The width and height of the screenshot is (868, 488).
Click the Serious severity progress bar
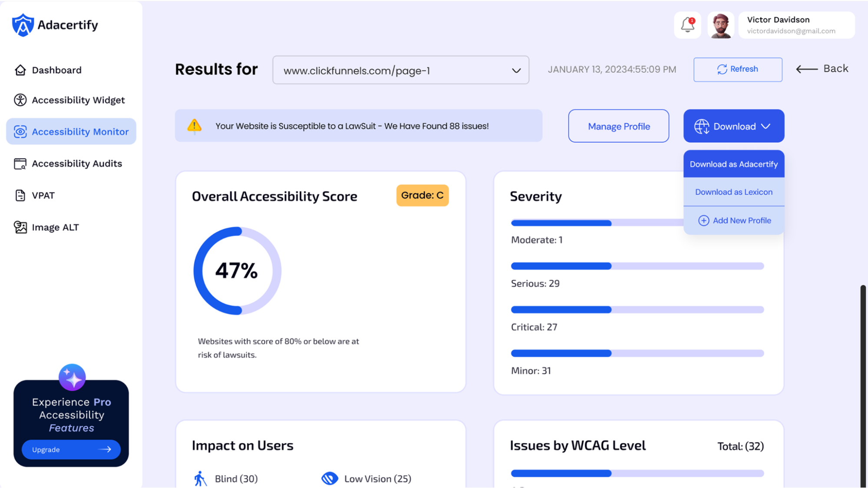click(637, 266)
